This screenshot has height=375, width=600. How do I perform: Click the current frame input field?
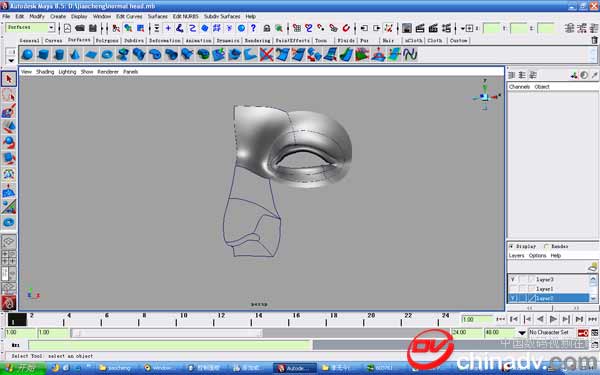click(478, 319)
